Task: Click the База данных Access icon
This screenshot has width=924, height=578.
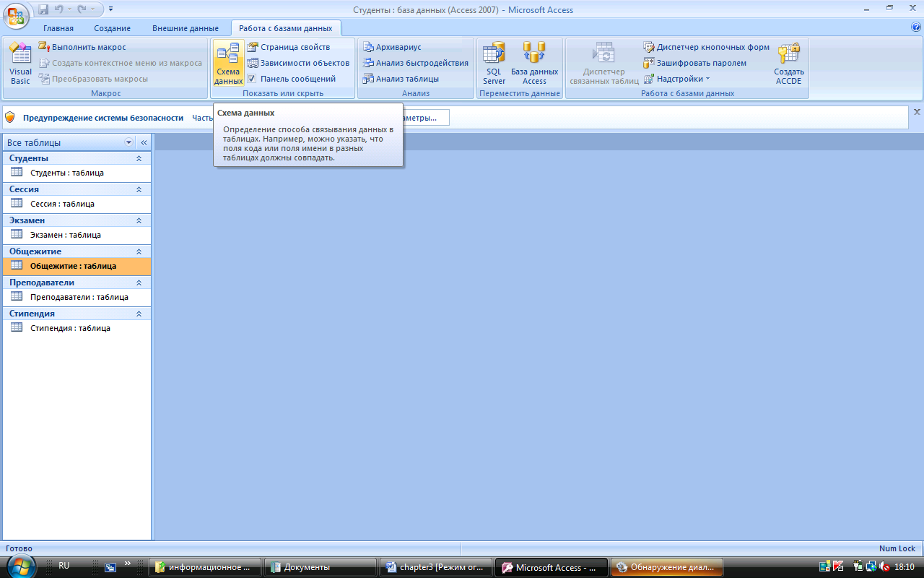Action: 534,65
